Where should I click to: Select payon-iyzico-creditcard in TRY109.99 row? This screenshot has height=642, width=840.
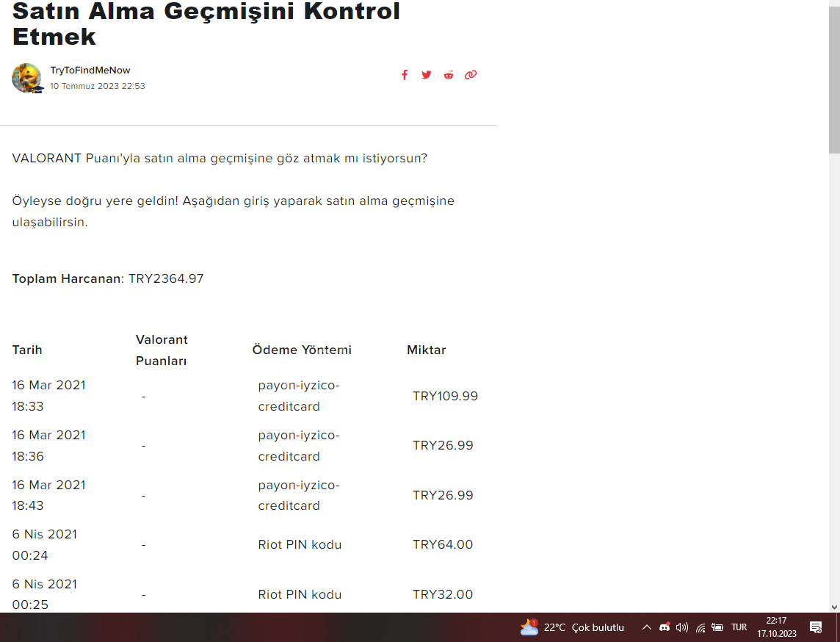[299, 395]
